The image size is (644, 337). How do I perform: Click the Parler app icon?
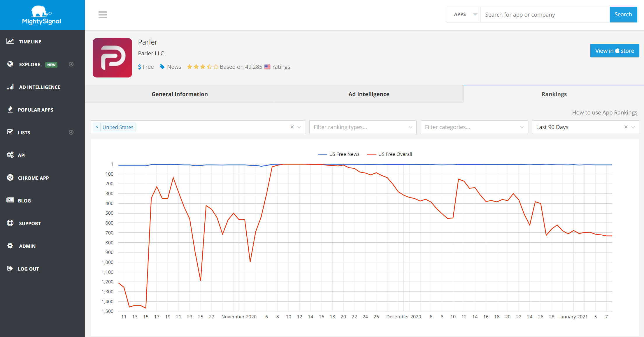coord(112,58)
